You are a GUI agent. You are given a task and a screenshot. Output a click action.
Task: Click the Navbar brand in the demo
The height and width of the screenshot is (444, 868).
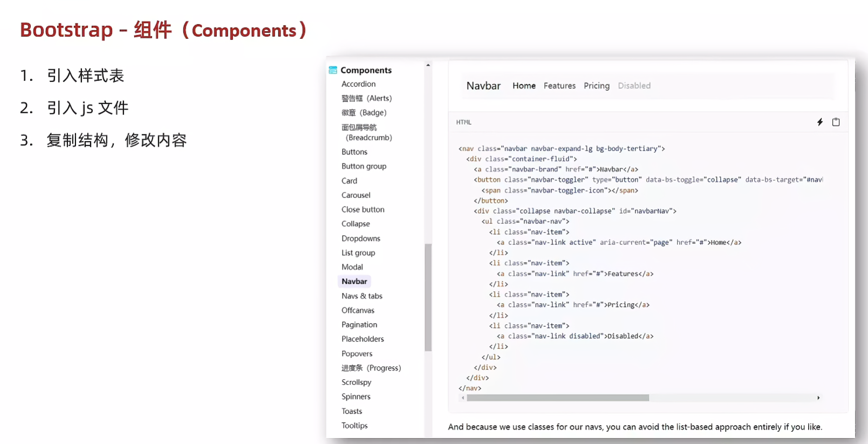[x=483, y=86]
